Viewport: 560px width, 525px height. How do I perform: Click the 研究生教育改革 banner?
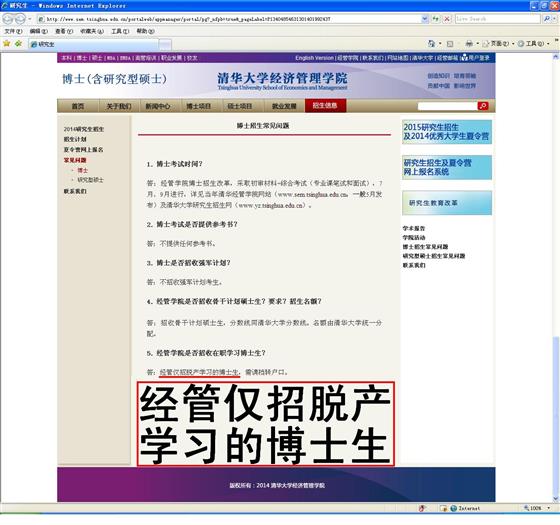[447, 203]
